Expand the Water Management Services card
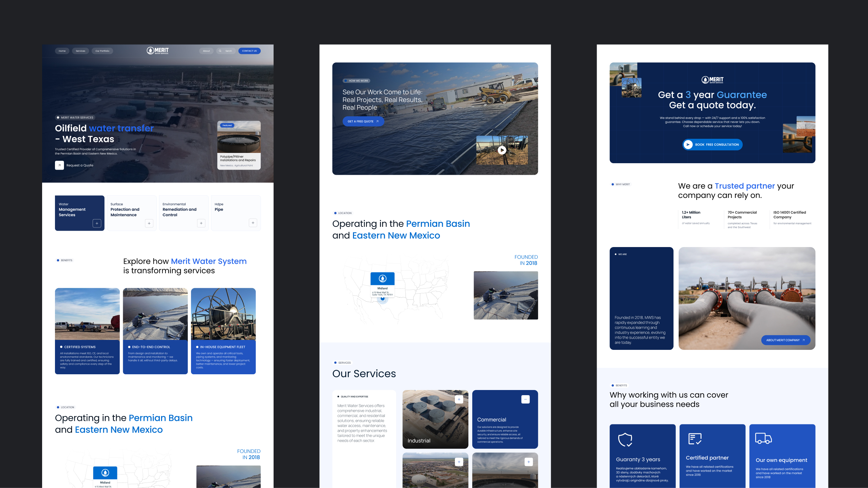Image resolution: width=868 pixels, height=488 pixels. 97,223
